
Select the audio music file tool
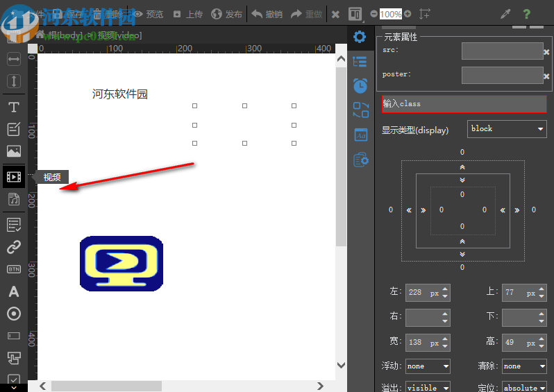[14, 199]
